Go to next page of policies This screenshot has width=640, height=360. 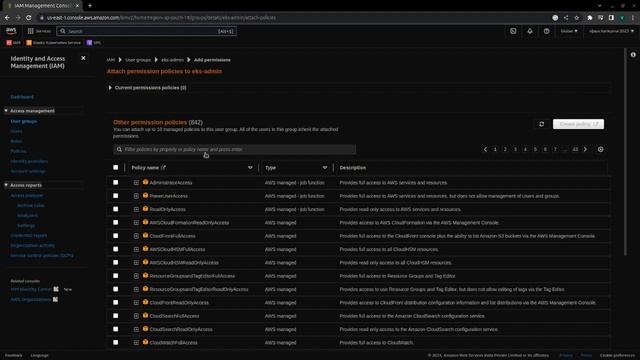(585, 149)
